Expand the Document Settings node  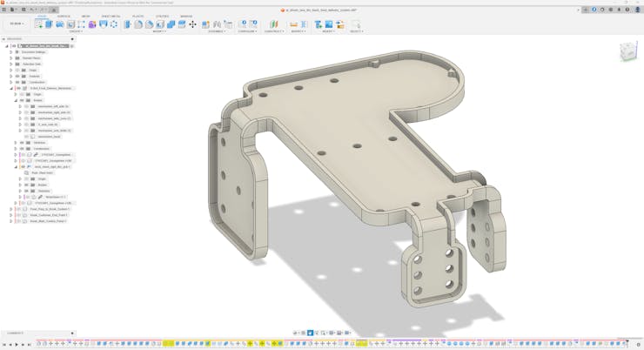11,52
